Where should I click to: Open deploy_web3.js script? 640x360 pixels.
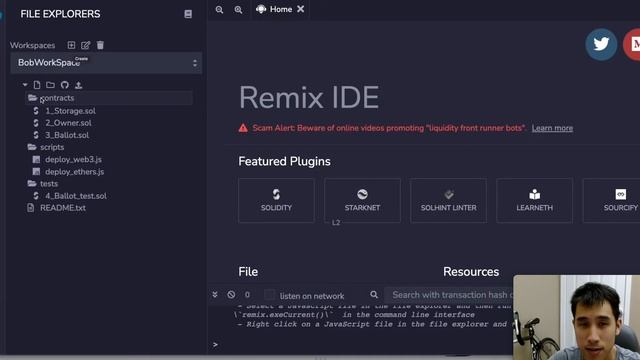pyautogui.click(x=73, y=159)
